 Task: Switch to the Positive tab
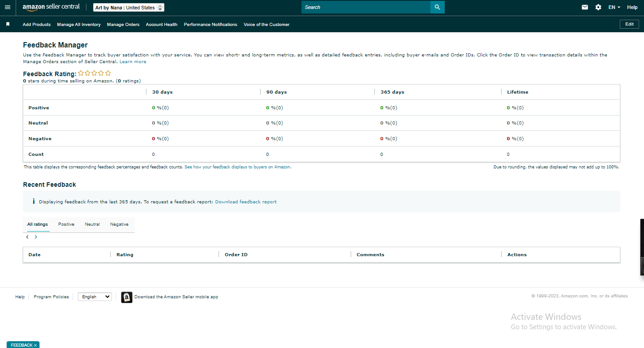point(66,224)
